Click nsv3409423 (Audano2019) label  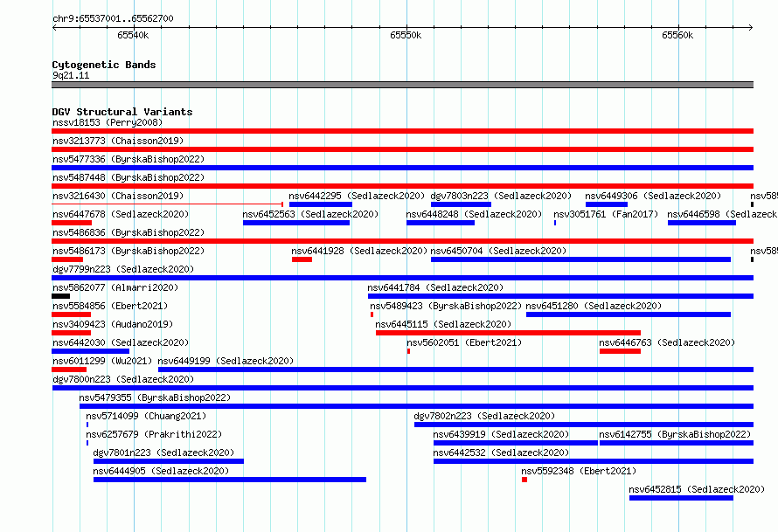[113, 324]
